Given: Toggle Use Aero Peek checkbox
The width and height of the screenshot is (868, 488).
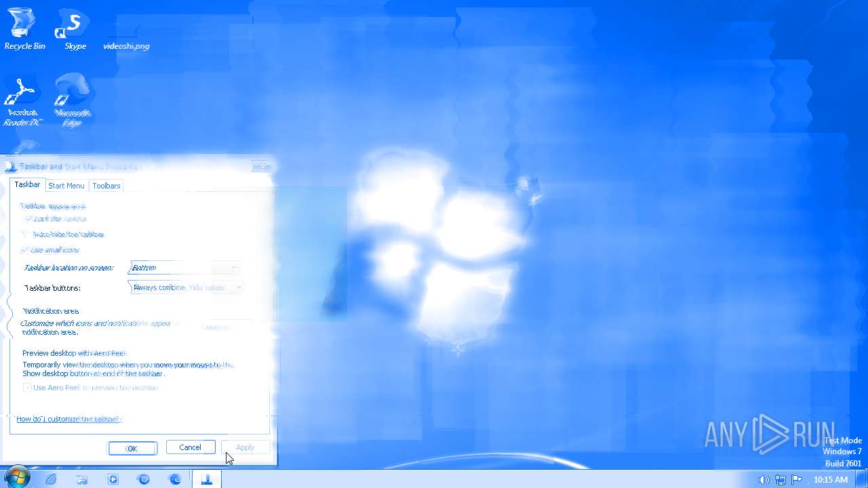Looking at the screenshot, I should click(28, 388).
